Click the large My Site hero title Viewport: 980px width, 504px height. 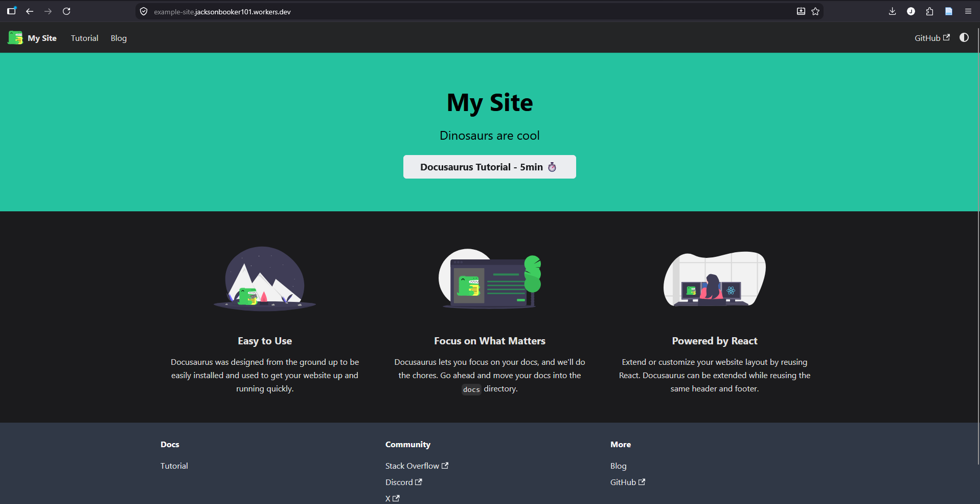pyautogui.click(x=490, y=103)
